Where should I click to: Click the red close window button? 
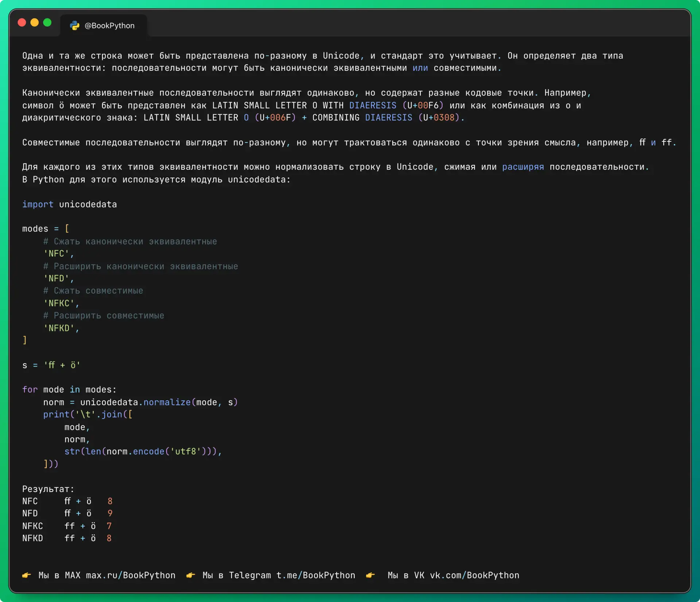pos(22,23)
